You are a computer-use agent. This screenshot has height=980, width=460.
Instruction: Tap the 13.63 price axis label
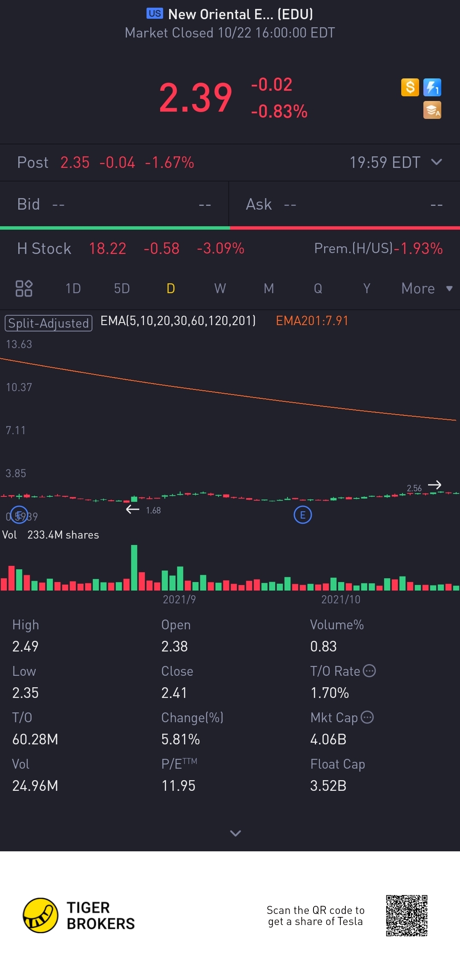tap(19, 344)
